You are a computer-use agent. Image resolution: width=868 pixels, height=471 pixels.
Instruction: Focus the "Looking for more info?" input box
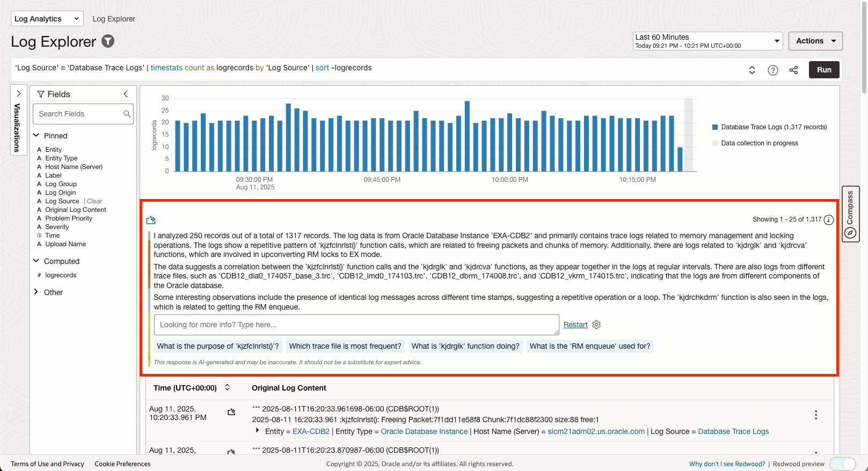pos(356,325)
